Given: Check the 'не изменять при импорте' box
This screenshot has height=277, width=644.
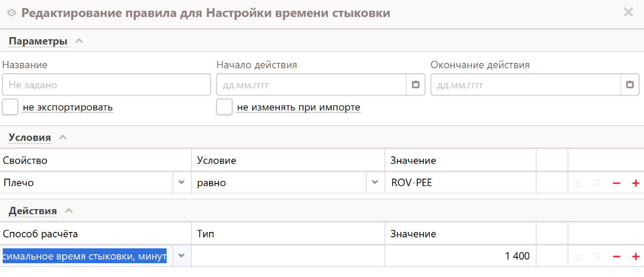Looking at the screenshot, I should pos(224,107).
